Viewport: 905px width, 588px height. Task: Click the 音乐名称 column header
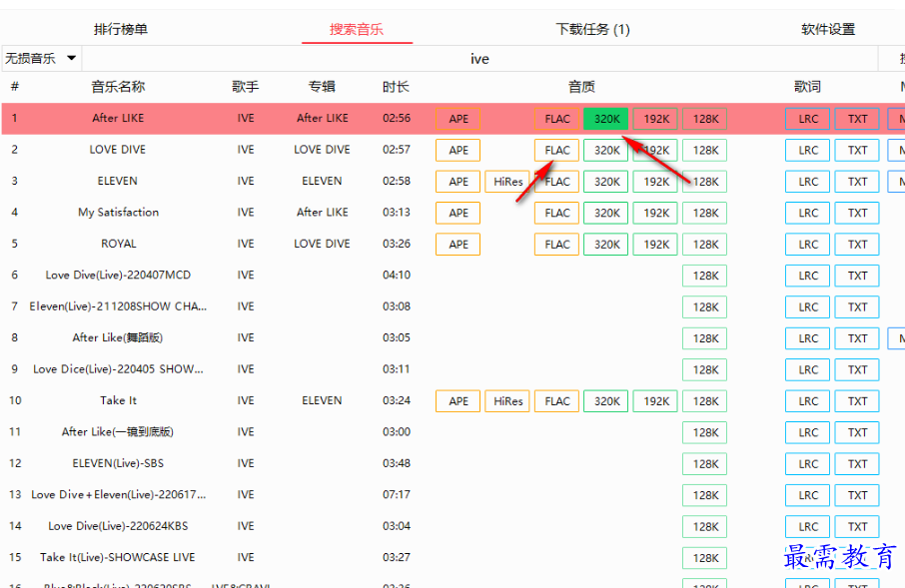[118, 87]
